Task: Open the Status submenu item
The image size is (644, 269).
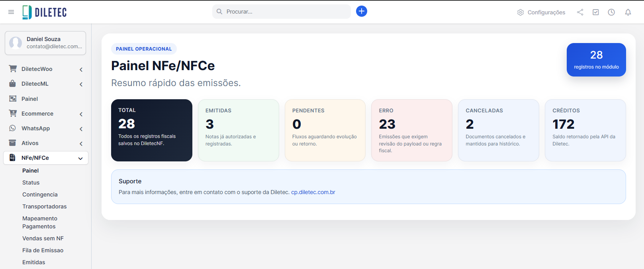Action: point(31,183)
